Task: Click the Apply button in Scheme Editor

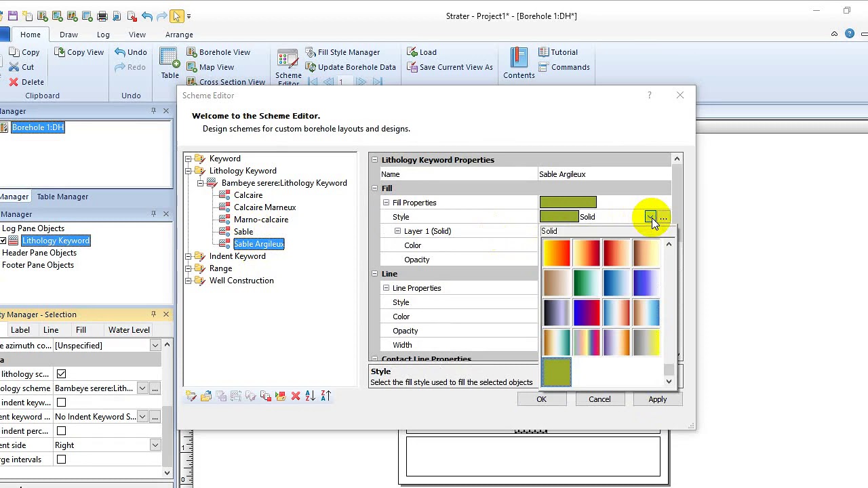Action: (657, 399)
